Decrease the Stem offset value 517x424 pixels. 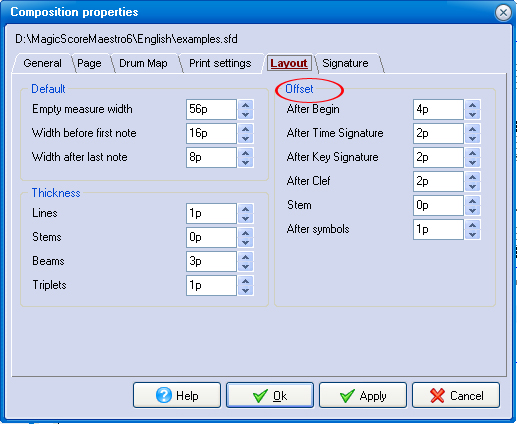[473, 210]
